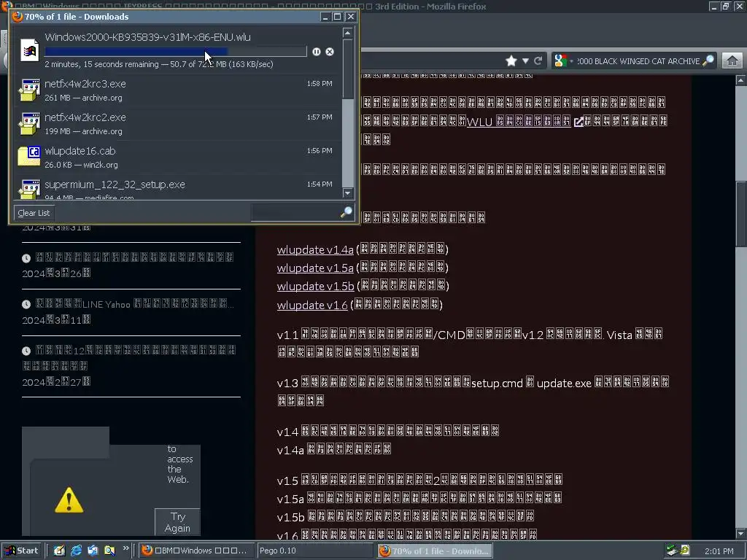Open the wlupdate v1.5a link
Viewport: 747px width, 560px height.
[x=315, y=268]
